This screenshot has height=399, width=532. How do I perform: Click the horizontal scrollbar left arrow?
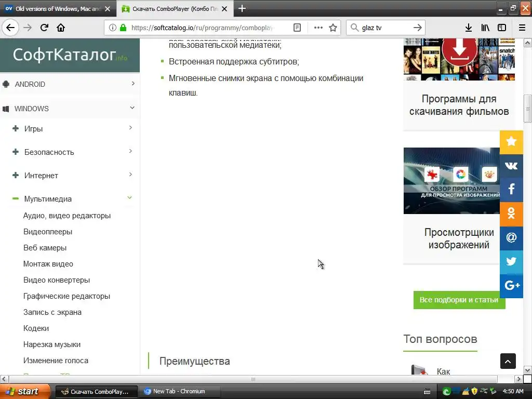coord(4,379)
